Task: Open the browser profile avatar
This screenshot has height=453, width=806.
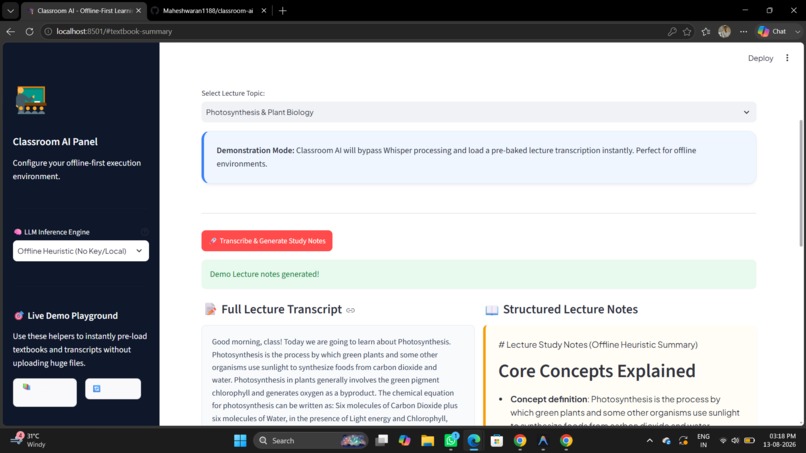Action: (724, 31)
